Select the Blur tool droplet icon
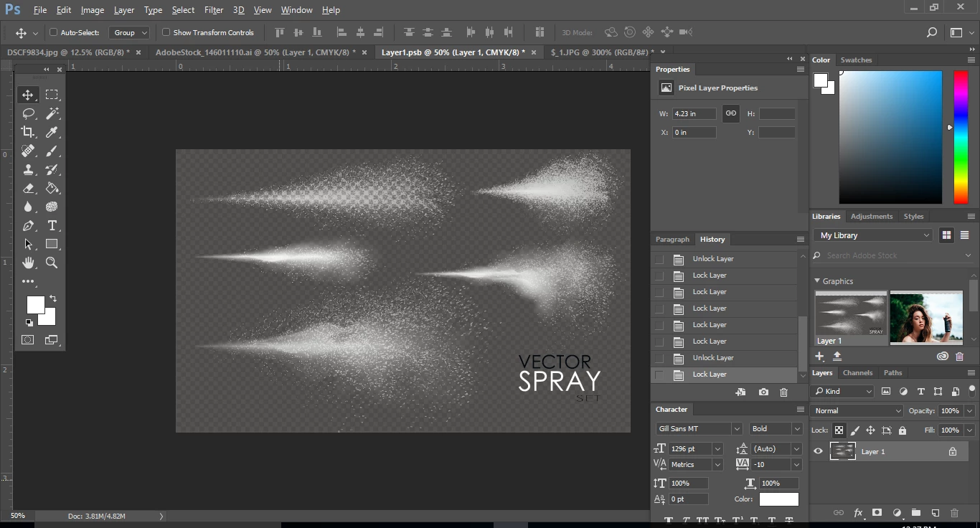 pyautogui.click(x=28, y=207)
